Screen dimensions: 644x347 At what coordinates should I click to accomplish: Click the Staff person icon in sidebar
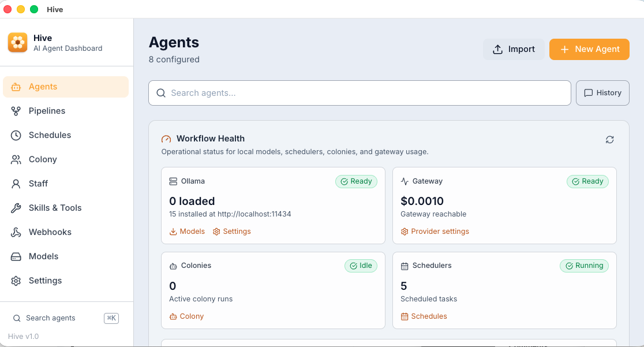point(16,184)
